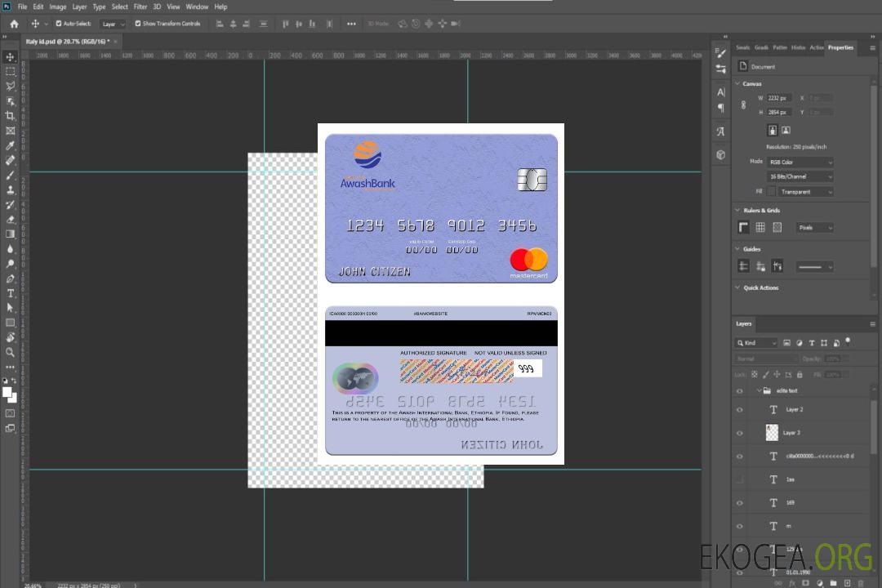
Task: Choose the Rectangular Marquee tool
Action: (x=11, y=71)
